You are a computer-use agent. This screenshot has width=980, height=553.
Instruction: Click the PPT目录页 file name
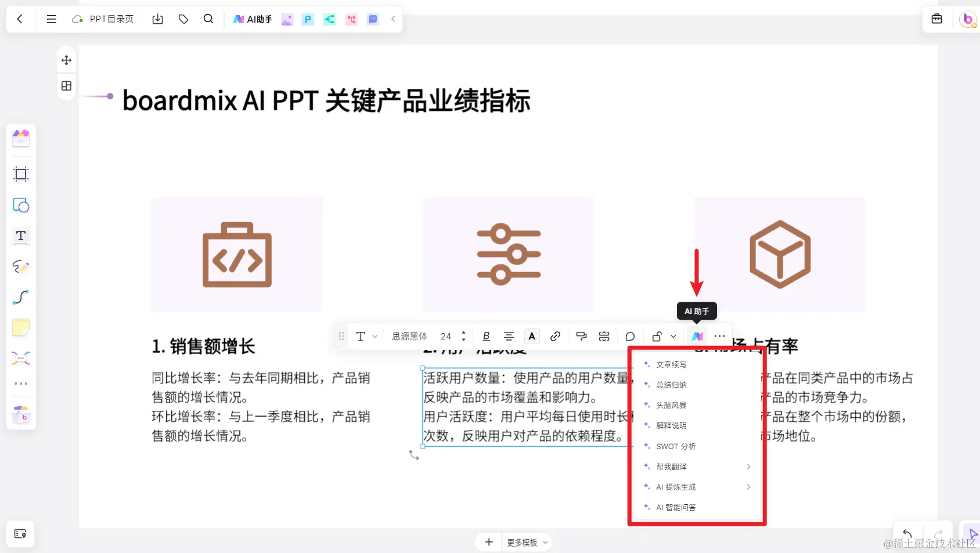[x=111, y=19]
